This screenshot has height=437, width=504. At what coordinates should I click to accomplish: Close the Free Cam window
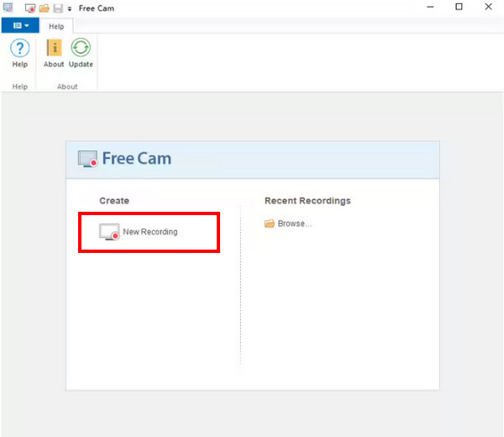(x=488, y=7)
